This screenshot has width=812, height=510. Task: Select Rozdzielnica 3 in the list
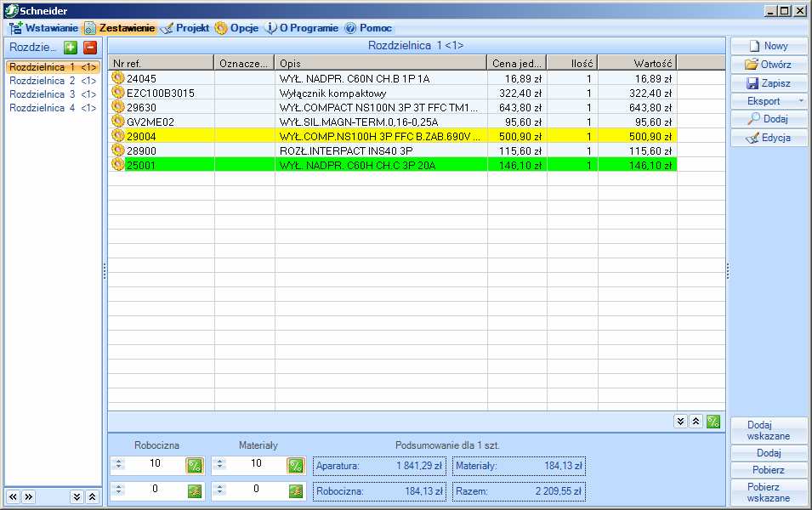click(x=53, y=94)
